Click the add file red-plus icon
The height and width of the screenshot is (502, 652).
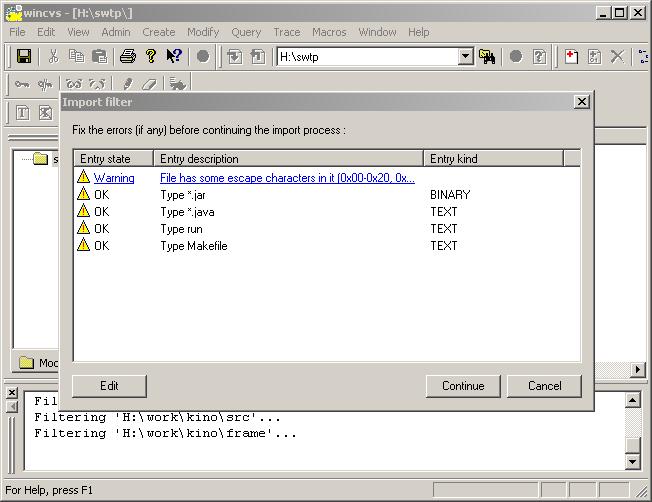(571, 57)
